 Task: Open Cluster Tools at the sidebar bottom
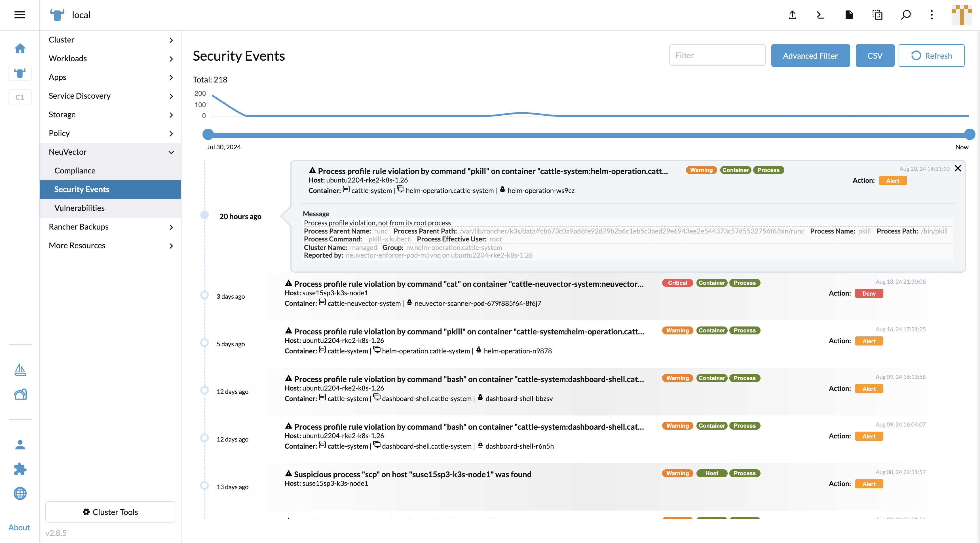(110, 512)
